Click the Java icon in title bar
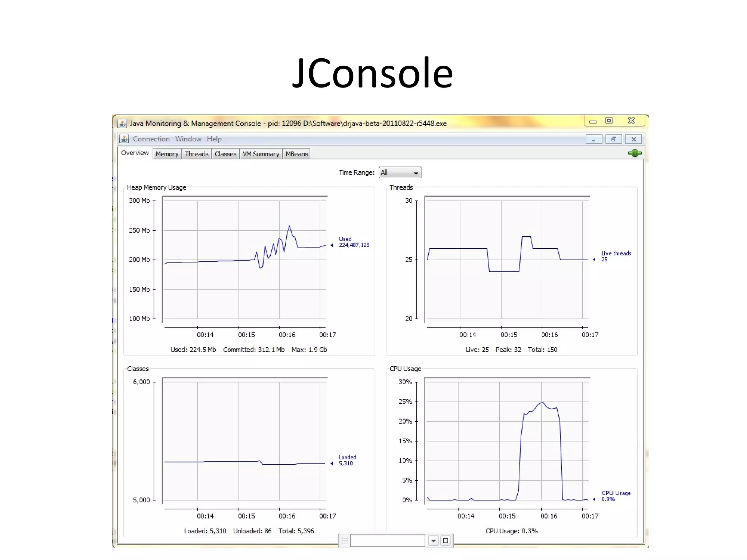This screenshot has height=560, width=747. [123, 124]
